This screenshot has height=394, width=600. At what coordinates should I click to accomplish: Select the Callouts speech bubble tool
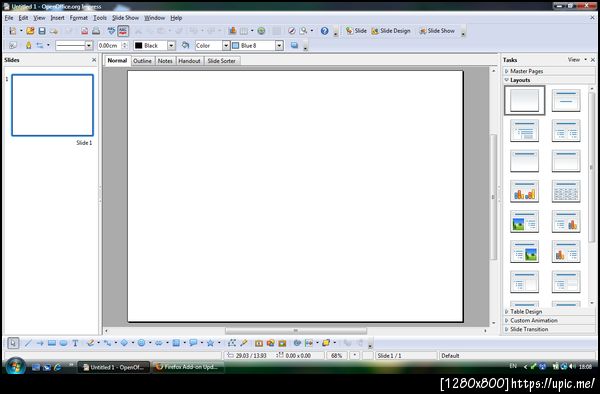pyautogui.click(x=193, y=343)
